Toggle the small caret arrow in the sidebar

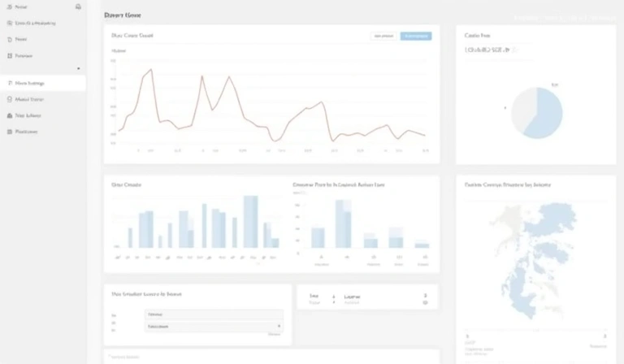(78, 68)
